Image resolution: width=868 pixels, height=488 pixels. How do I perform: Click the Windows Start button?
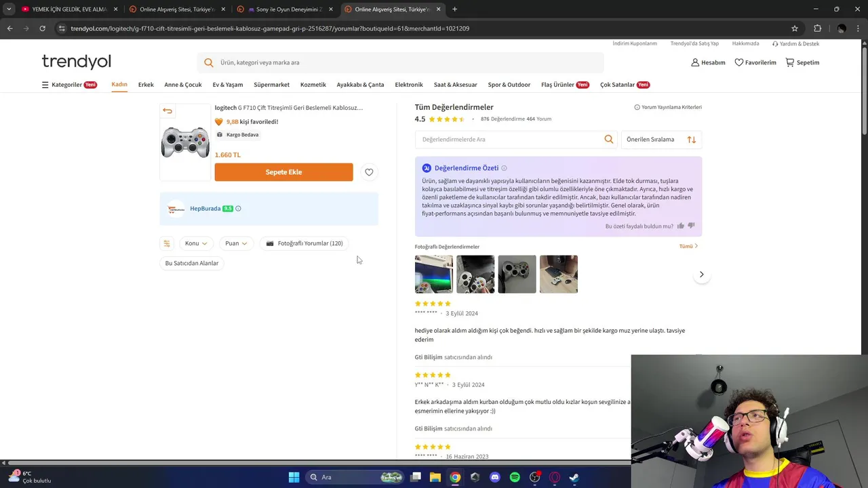[x=294, y=477]
